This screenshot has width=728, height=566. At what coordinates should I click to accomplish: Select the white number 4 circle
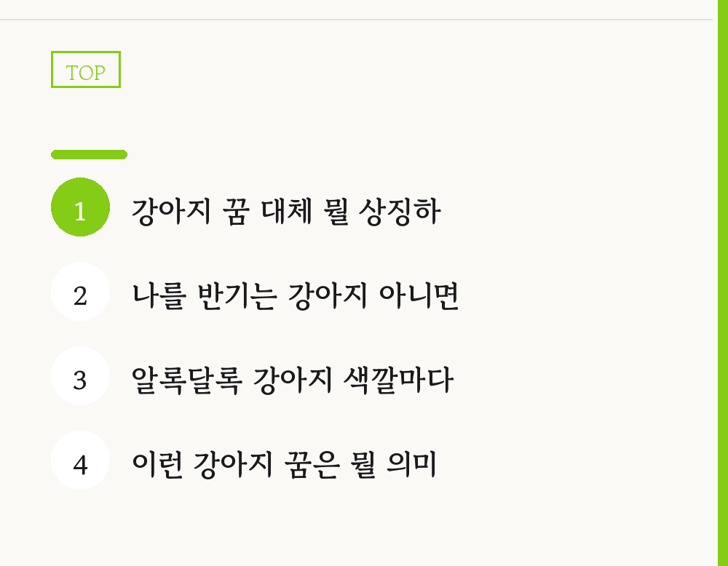point(80,461)
